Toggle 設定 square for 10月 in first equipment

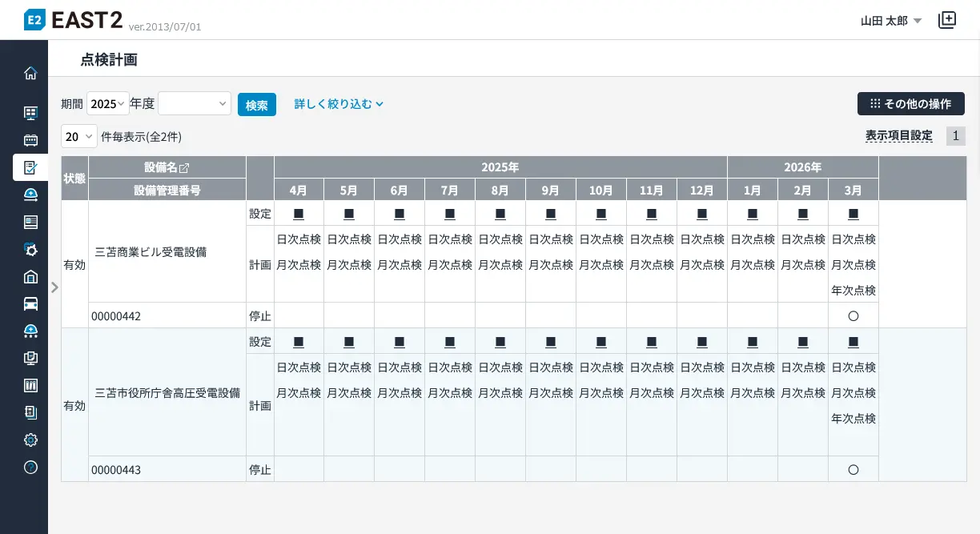[601, 214]
